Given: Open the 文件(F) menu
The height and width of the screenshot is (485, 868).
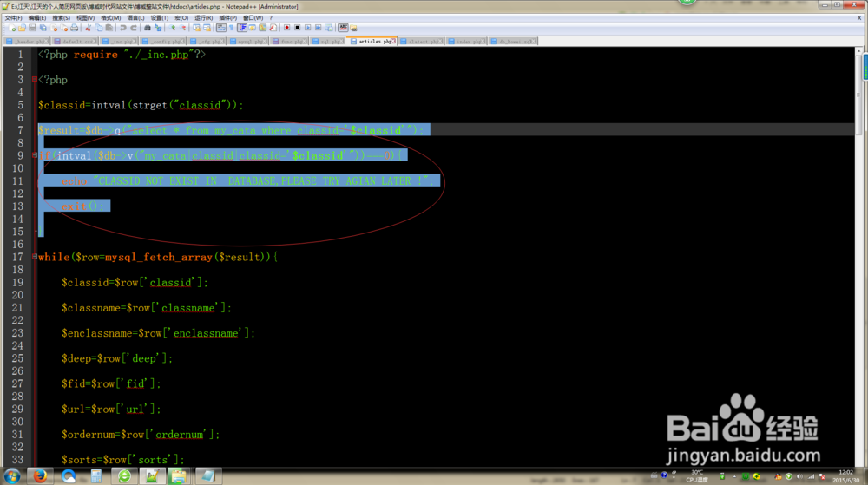Looking at the screenshot, I should click(13, 17).
